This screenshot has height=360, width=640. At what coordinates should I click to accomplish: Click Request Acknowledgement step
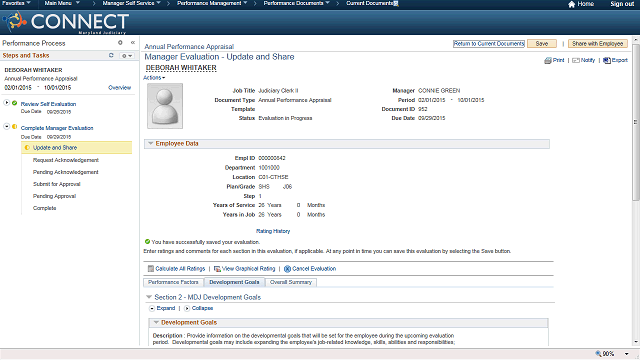66,160
